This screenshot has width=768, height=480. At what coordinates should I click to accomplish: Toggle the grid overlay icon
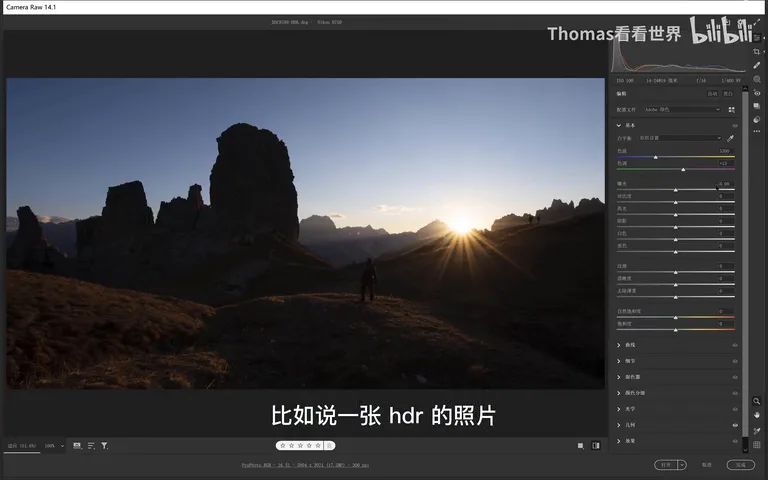(x=757, y=445)
